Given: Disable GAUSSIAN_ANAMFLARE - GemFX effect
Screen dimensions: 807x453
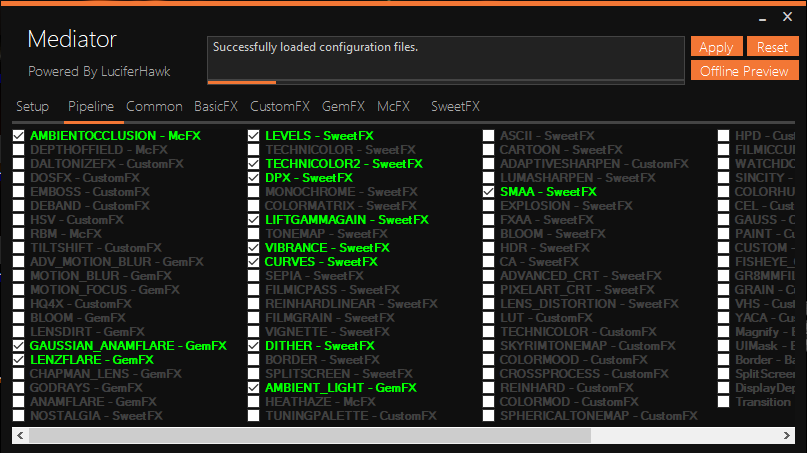Looking at the screenshot, I should [19, 345].
